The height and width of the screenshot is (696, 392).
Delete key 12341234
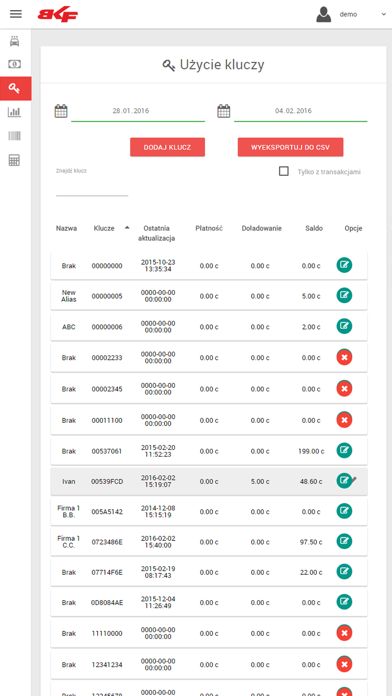[344, 664]
